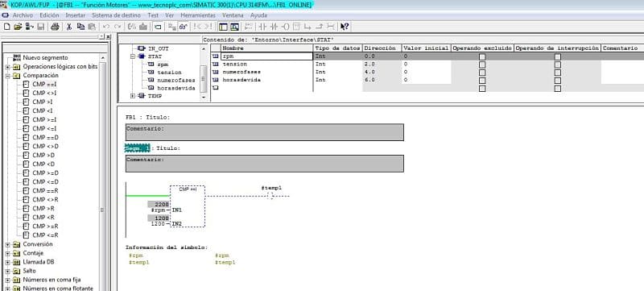Screen dimensions: 644x291
Task: Expand the Contaje folder
Action: [x=7, y=253]
